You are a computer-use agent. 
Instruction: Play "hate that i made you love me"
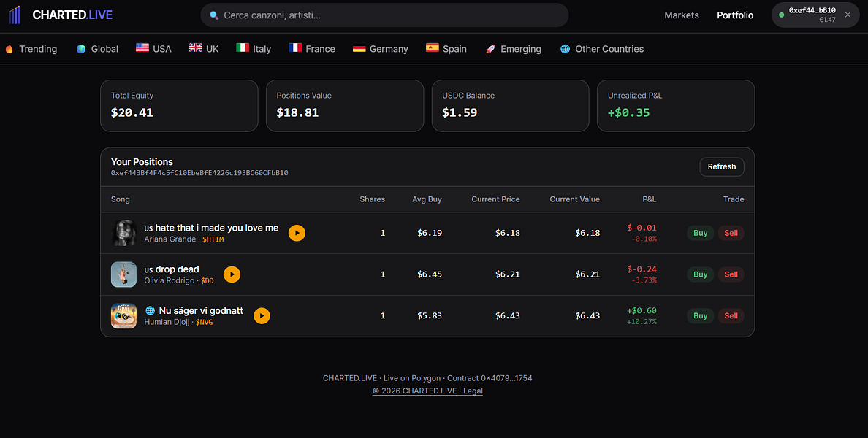tap(297, 233)
